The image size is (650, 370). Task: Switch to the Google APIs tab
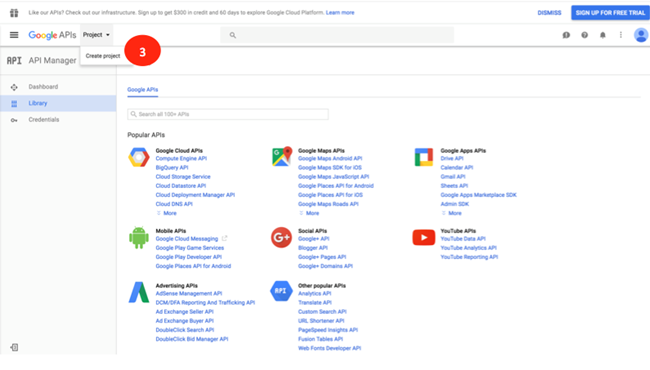(143, 89)
